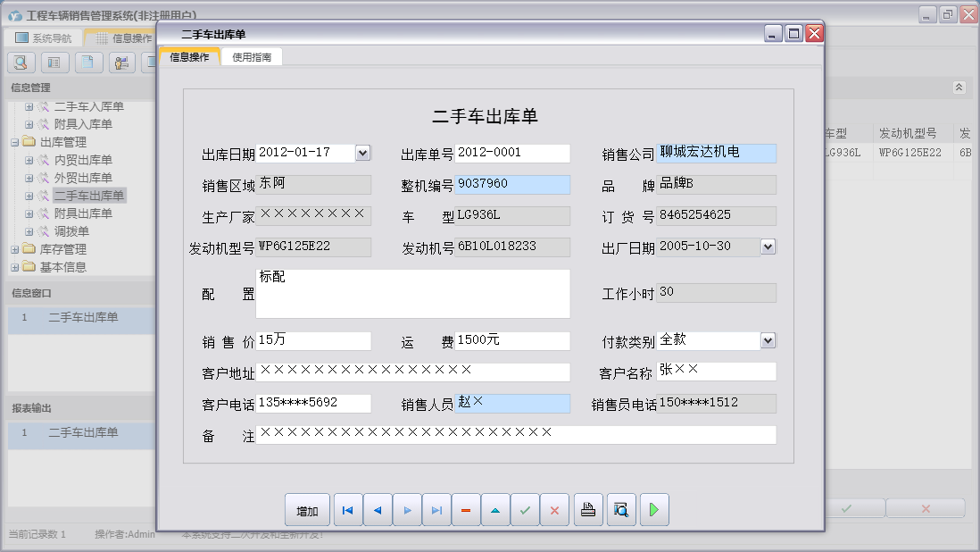Click the 运费 field showing 1500元
Screen dimensions: 980x552
pos(512,340)
